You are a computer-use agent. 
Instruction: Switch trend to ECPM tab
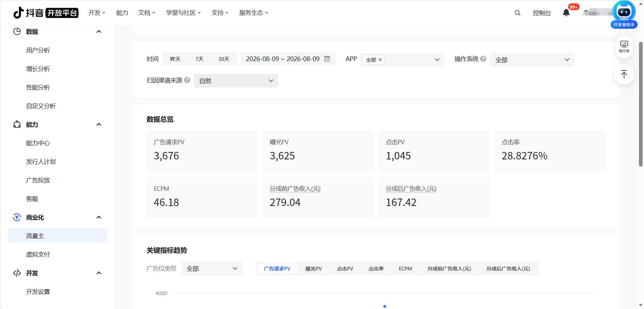pos(405,268)
